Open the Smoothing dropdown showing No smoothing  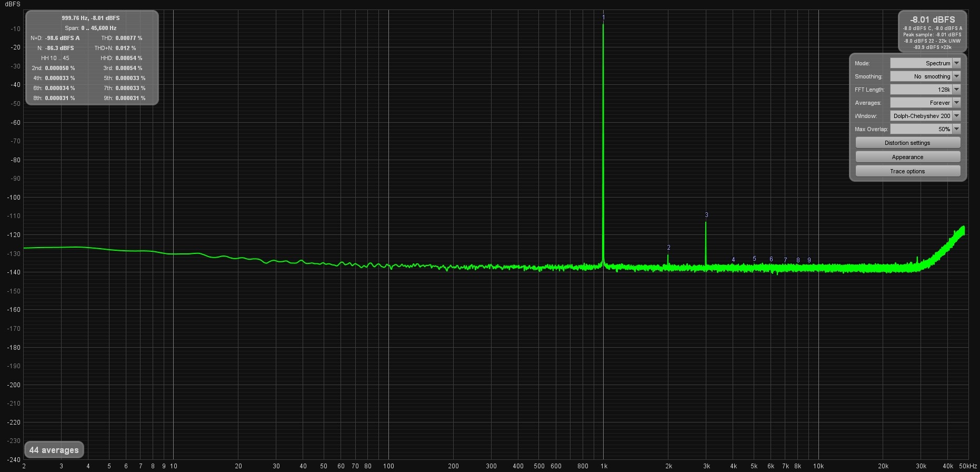point(925,76)
